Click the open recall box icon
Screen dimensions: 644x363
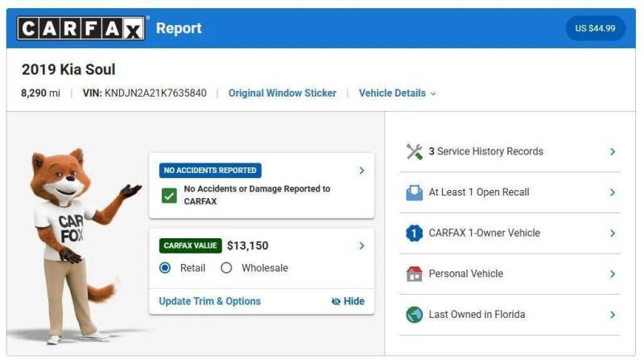coord(414,192)
